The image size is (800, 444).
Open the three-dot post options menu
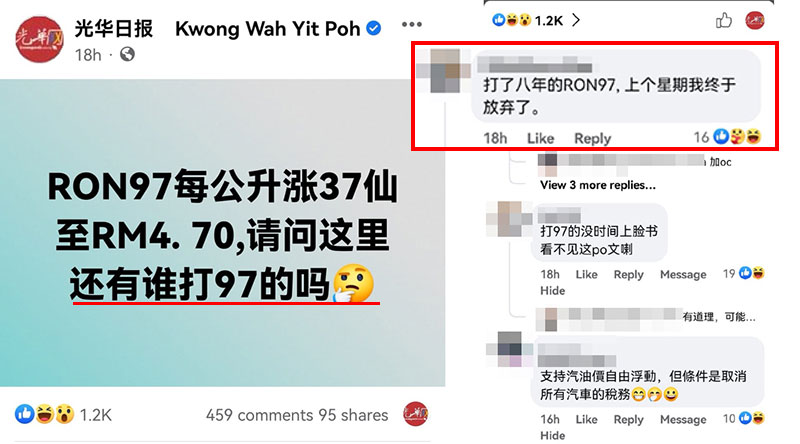[411, 24]
